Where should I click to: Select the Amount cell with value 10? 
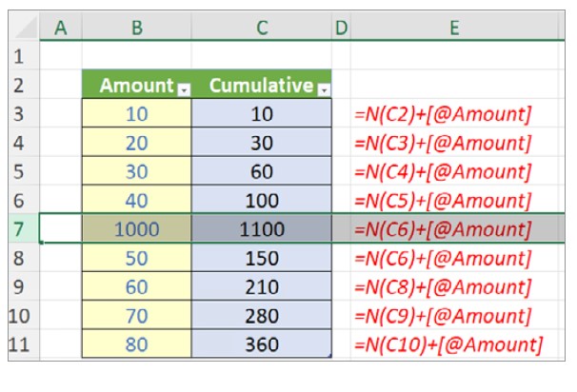[136, 115]
